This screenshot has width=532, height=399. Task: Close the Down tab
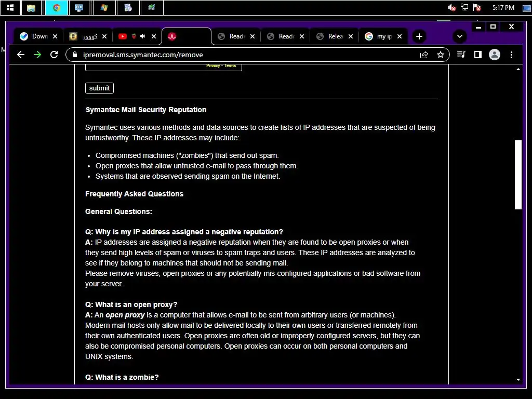point(55,36)
